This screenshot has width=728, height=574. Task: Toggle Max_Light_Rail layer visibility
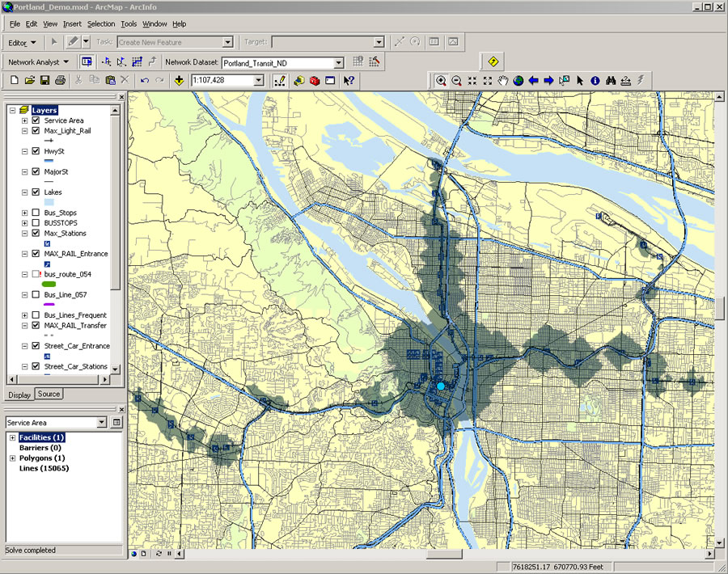click(x=36, y=130)
